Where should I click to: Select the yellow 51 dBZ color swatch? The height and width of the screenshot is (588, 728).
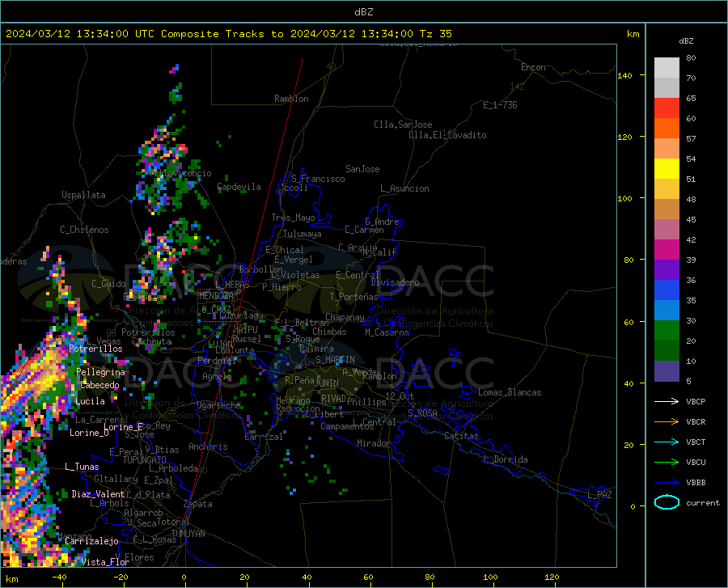point(667,169)
